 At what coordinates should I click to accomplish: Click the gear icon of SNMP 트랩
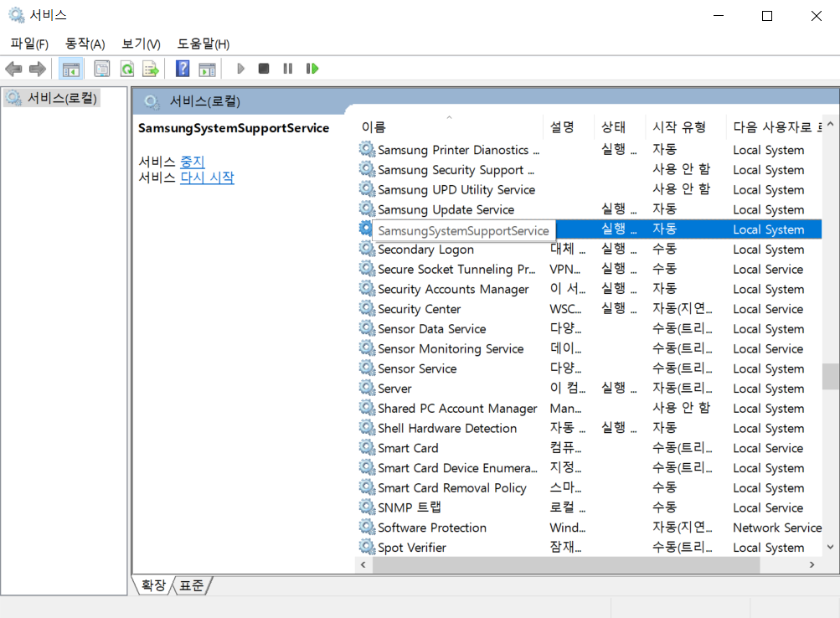click(x=367, y=507)
